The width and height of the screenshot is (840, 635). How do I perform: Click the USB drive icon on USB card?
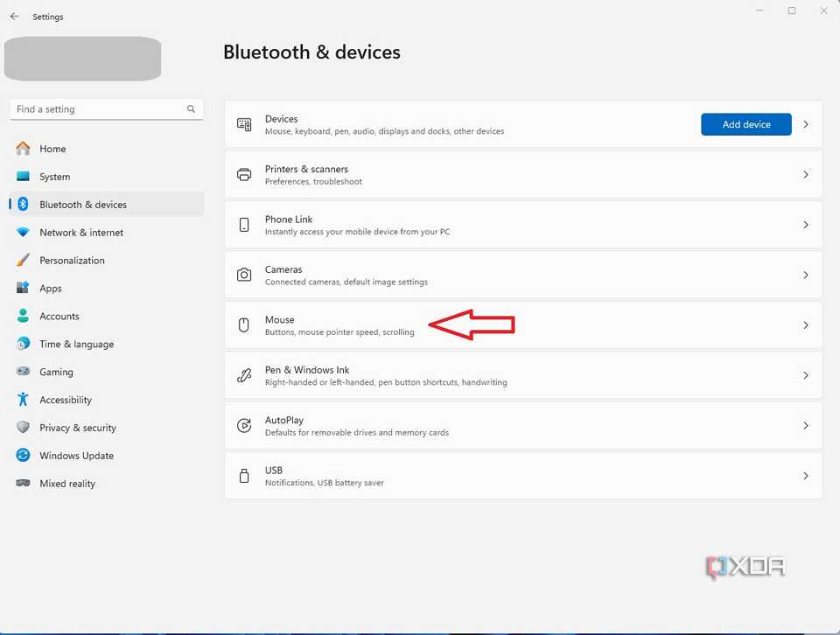click(x=244, y=476)
